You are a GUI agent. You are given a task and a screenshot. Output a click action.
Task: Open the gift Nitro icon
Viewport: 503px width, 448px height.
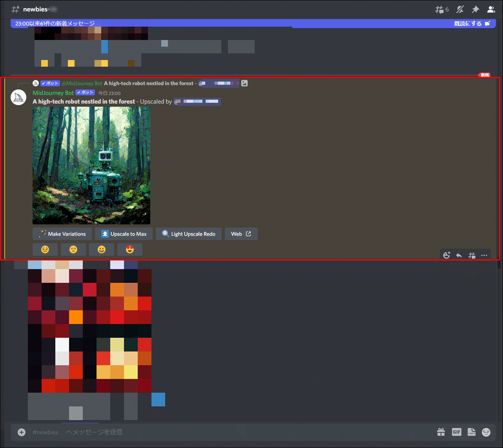[441, 432]
